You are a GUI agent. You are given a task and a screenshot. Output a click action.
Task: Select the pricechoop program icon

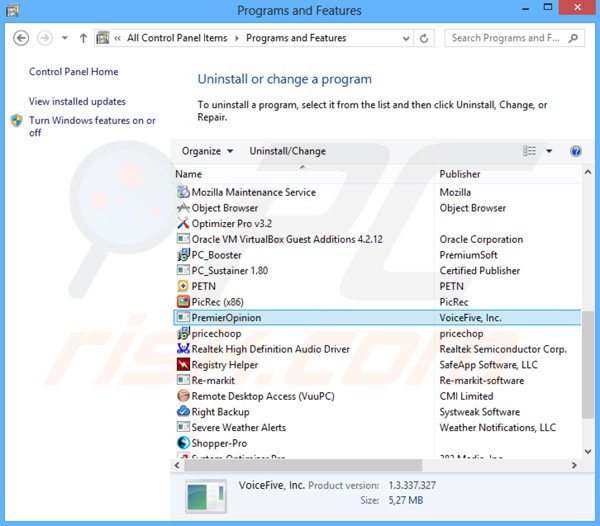coord(183,333)
